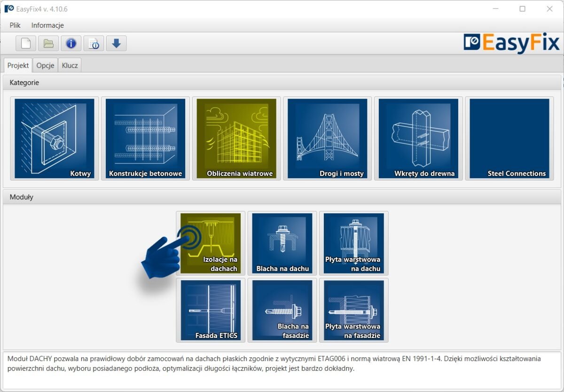The height and width of the screenshot is (392, 564).
Task: Collapse the Kategorie section header
Action: (282, 82)
